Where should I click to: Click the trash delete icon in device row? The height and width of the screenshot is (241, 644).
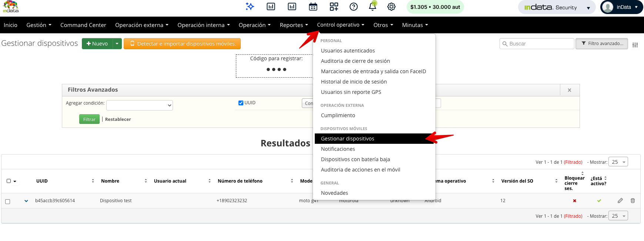[633, 201]
